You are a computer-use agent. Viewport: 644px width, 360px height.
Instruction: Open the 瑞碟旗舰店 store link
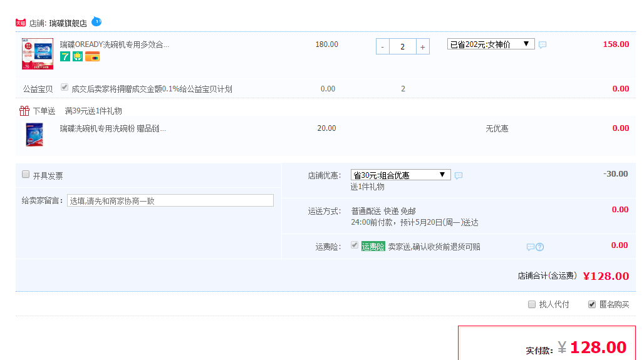tap(68, 23)
